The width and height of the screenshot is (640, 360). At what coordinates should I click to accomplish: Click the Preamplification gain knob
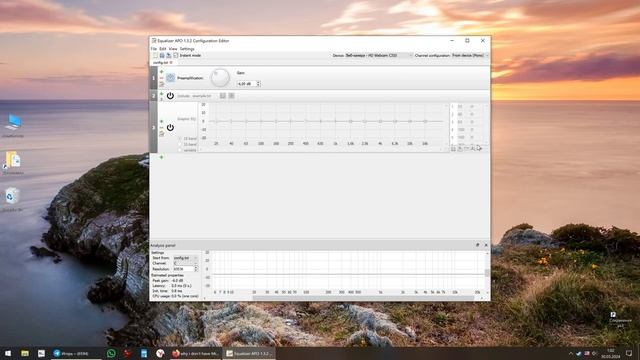[220, 78]
